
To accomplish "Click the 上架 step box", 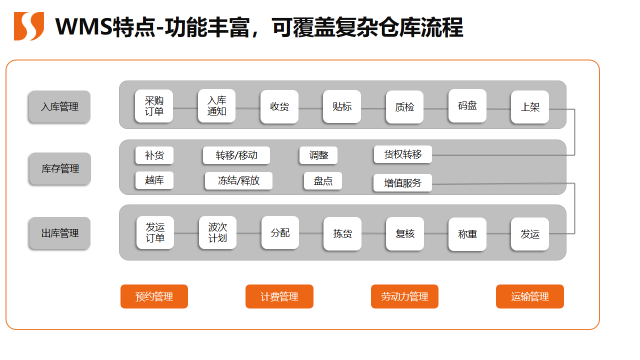I will point(530,107).
